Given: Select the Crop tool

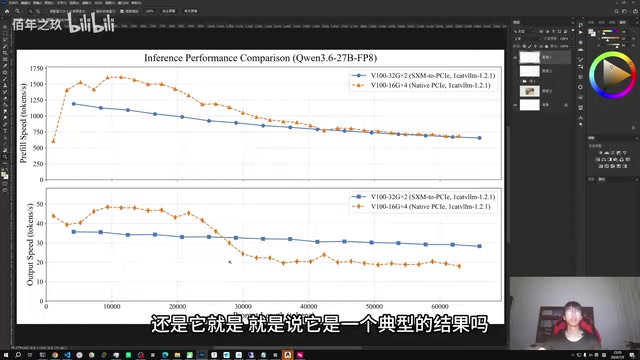Looking at the screenshot, I should 5,53.
